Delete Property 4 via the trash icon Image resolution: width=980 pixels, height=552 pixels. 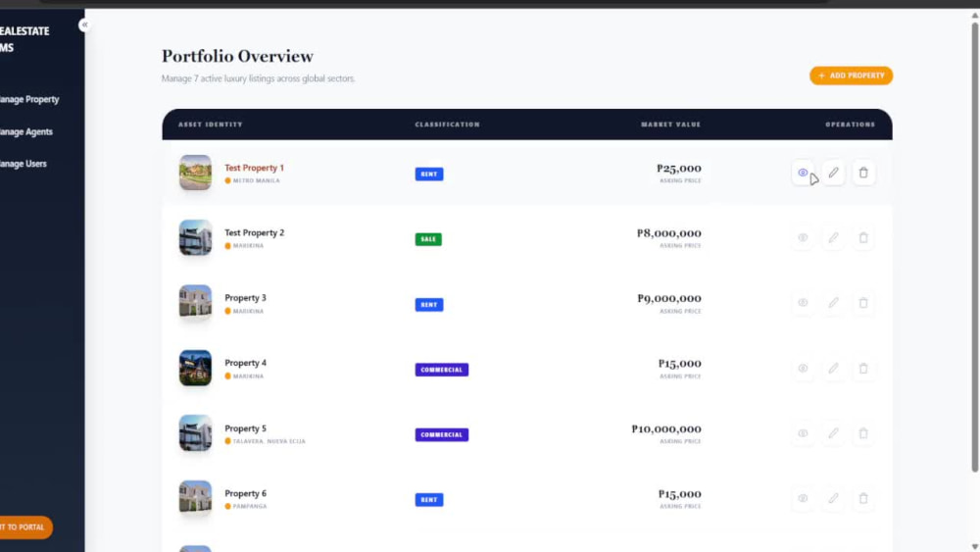tap(863, 369)
